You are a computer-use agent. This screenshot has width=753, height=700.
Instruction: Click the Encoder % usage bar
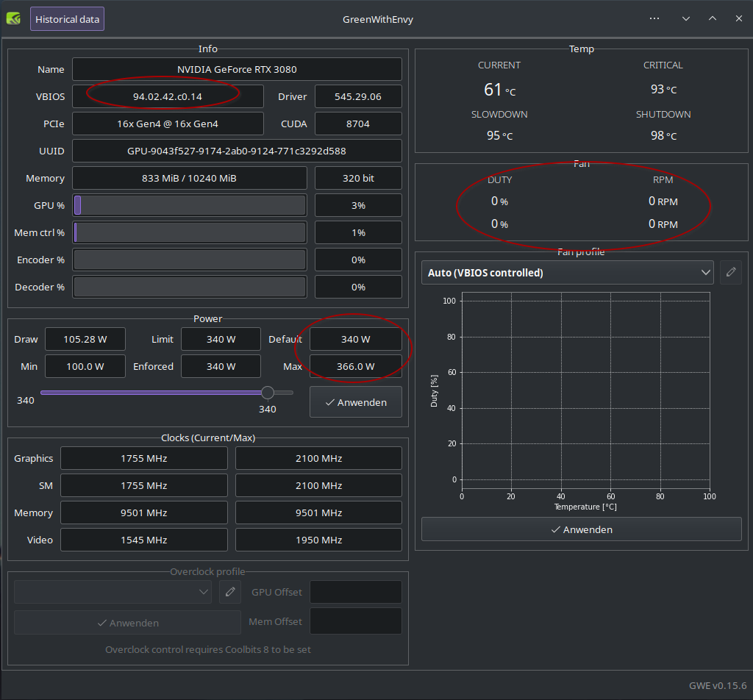(190, 260)
